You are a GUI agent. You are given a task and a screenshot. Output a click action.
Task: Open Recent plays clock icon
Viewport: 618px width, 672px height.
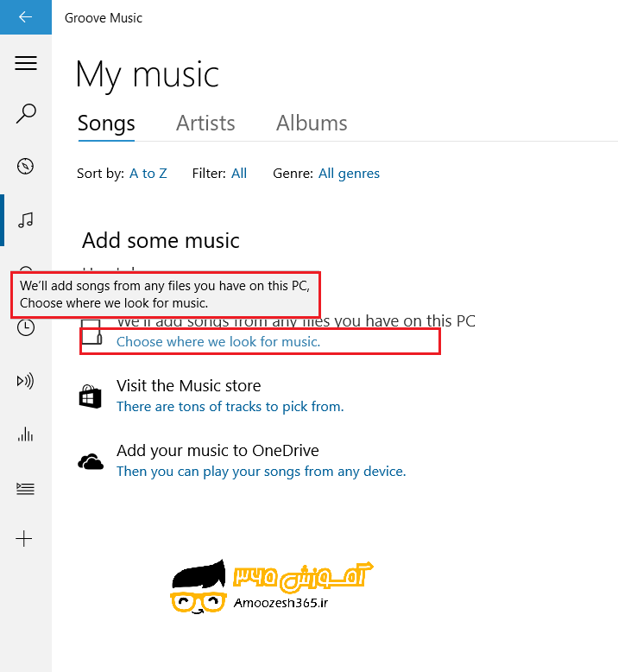point(25,327)
